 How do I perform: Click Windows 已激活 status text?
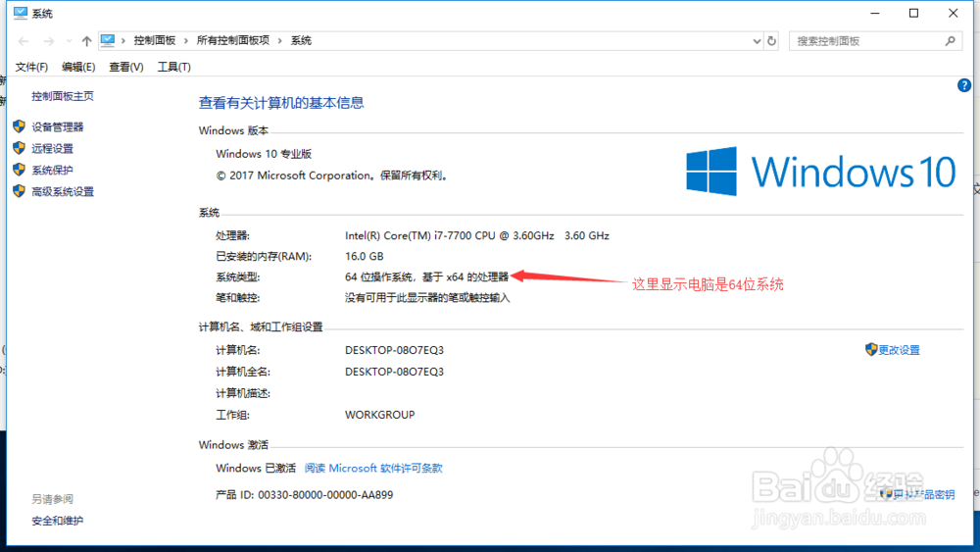[x=256, y=469]
